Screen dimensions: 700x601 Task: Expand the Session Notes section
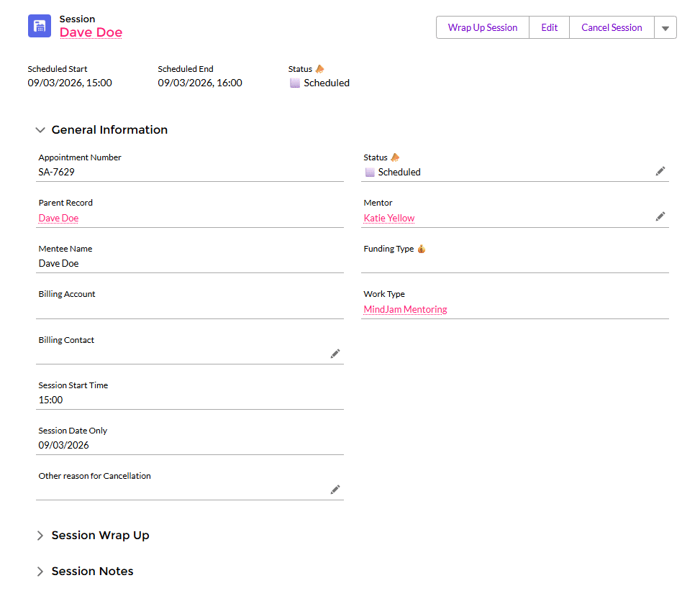coord(41,571)
